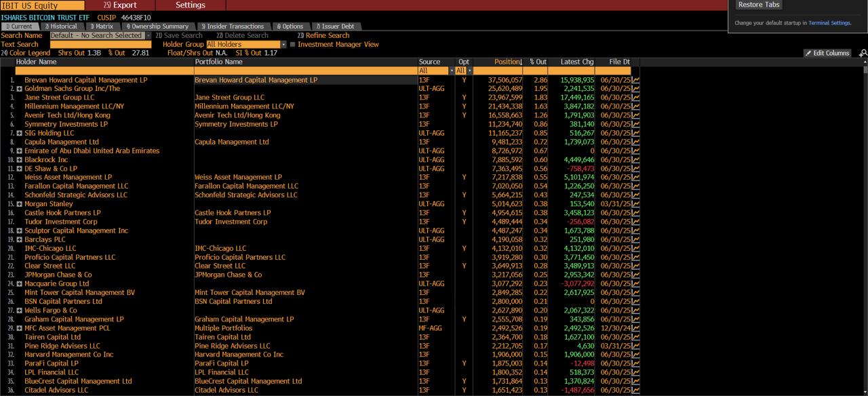Open chart icon for Goldman Sachs row

[x=635, y=89]
